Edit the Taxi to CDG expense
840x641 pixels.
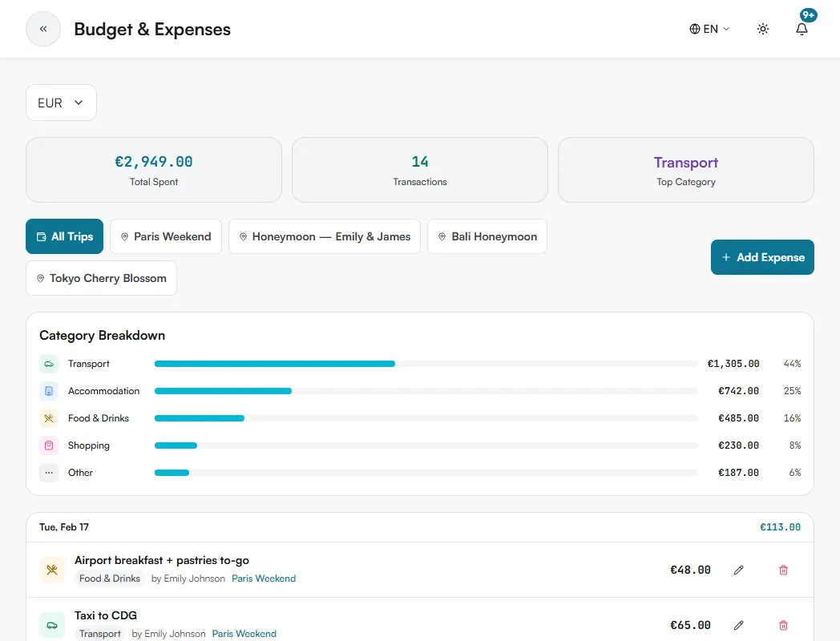click(738, 625)
